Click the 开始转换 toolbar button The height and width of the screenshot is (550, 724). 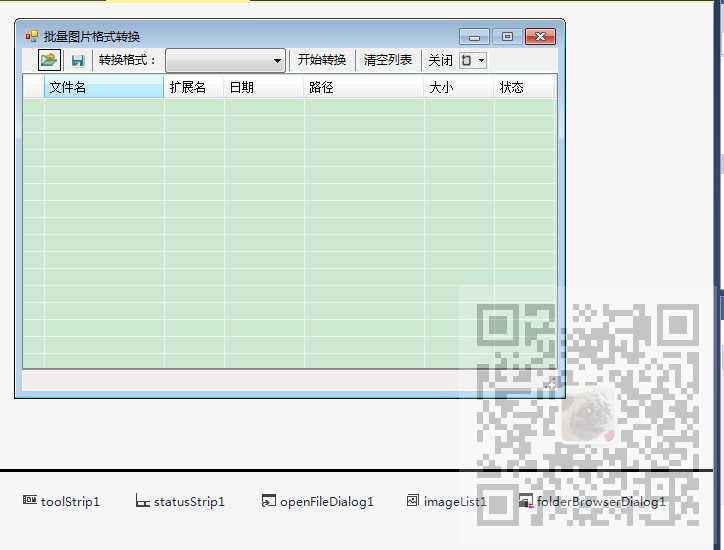322,60
